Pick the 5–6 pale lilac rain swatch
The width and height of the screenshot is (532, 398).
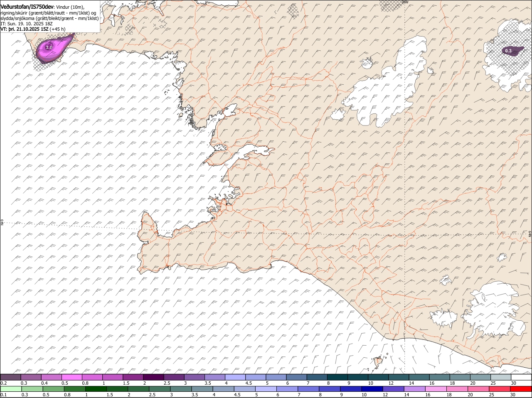266,389
